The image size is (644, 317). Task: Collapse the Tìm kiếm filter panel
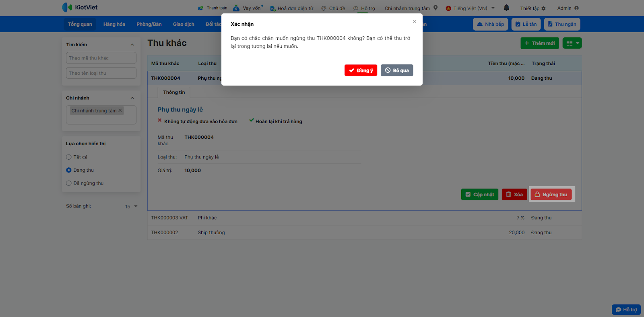pyautogui.click(x=132, y=45)
